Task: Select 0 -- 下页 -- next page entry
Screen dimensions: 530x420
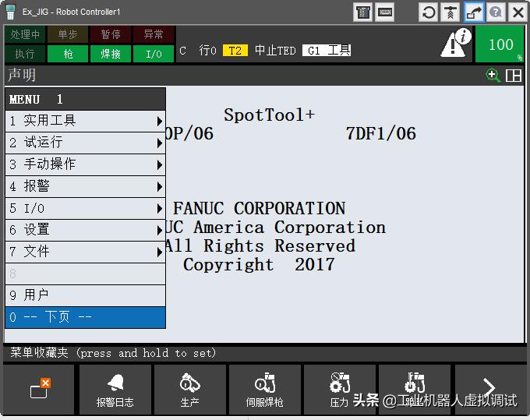Action: 86,317
